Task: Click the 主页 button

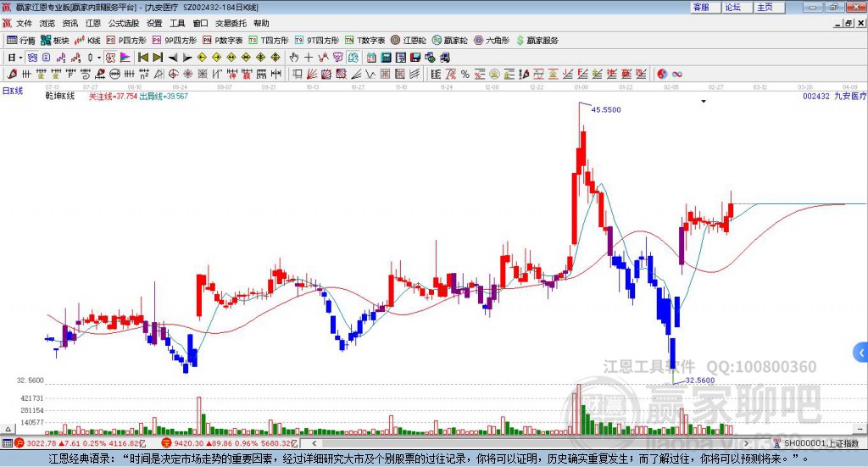Action: pyautogui.click(x=770, y=7)
